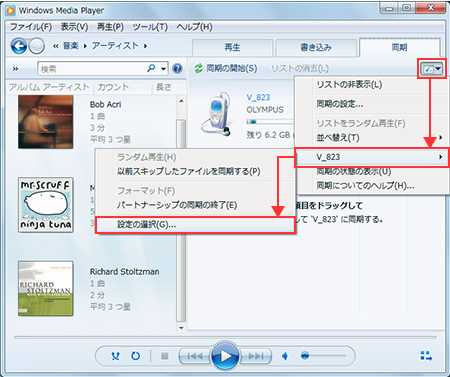Open the help question mark icon
This screenshot has width=450, height=377.
click(x=178, y=69)
